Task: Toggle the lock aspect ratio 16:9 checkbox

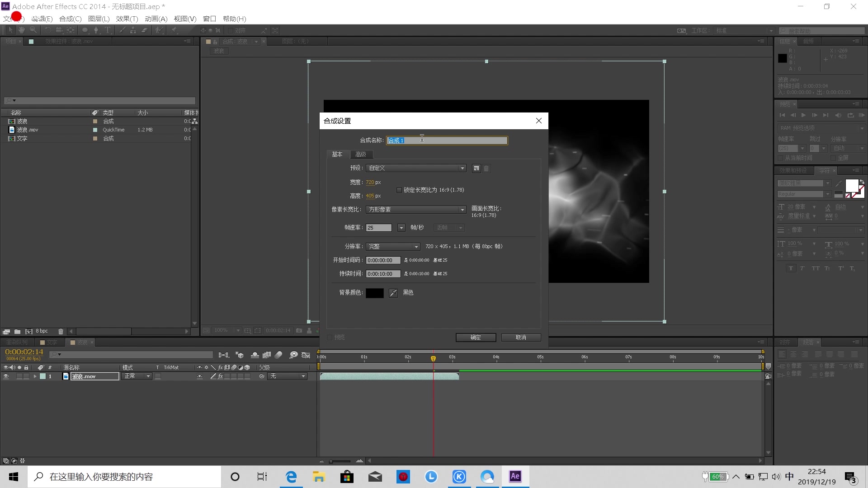Action: point(399,190)
